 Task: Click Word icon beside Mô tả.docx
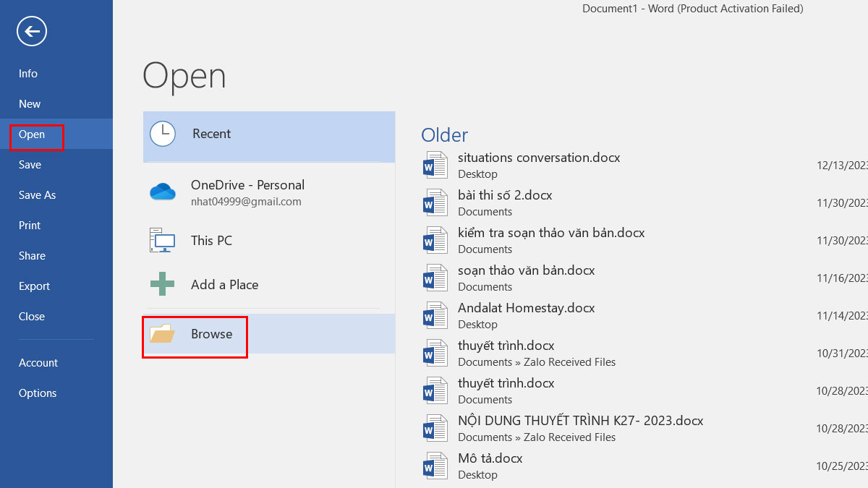pos(435,466)
